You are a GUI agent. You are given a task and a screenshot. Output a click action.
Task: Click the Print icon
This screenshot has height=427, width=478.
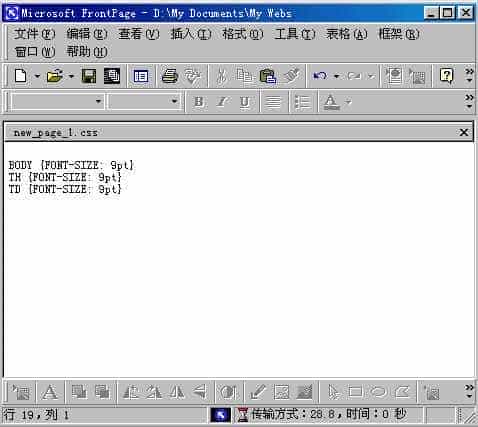click(170, 76)
